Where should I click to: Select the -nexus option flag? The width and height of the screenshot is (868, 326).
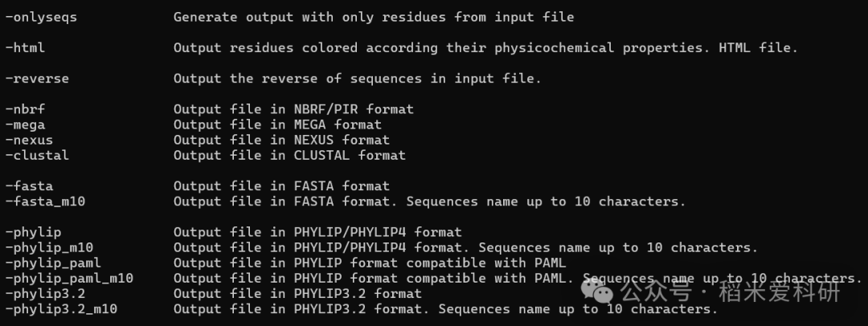coord(29,140)
